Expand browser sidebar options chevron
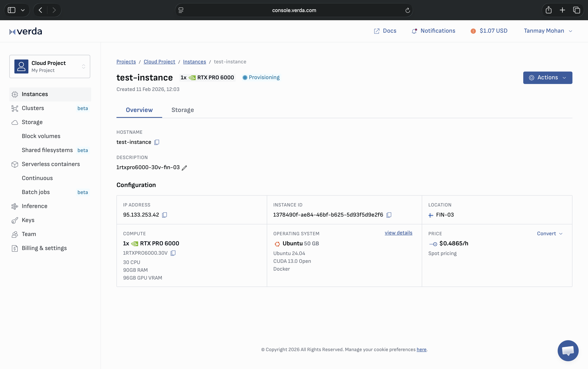 [x=23, y=10]
